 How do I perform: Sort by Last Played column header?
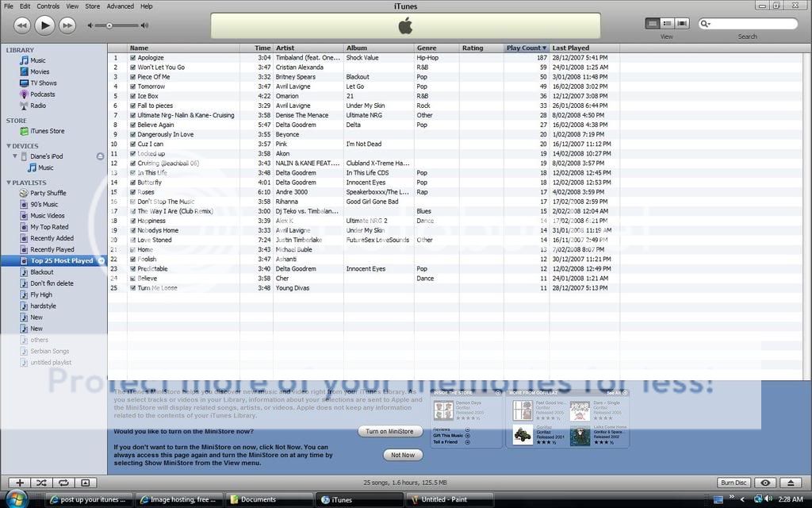click(584, 48)
